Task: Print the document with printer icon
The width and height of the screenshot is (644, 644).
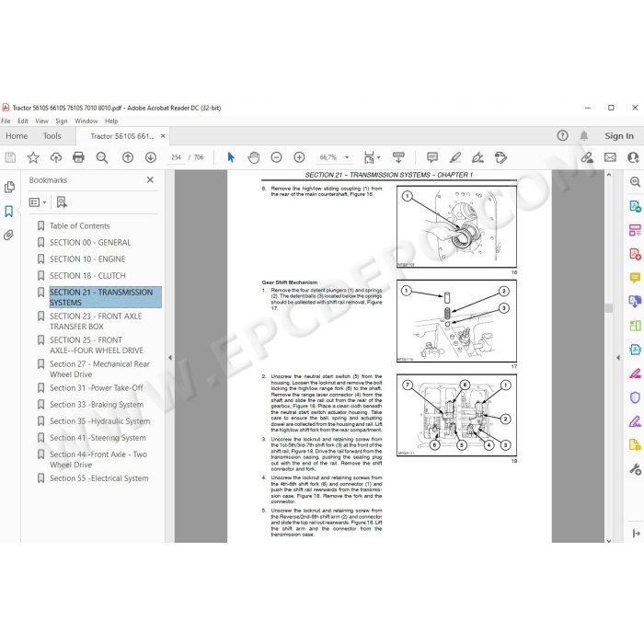Action: point(78,157)
